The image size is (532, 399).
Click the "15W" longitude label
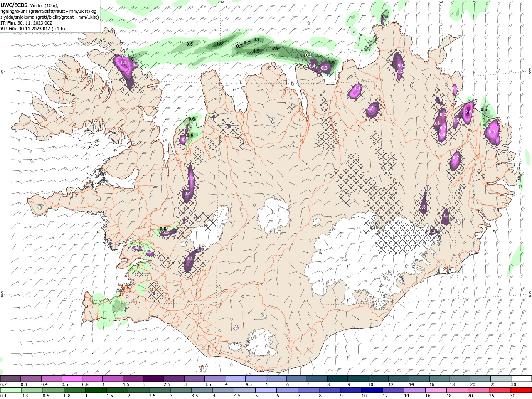[440, 2]
